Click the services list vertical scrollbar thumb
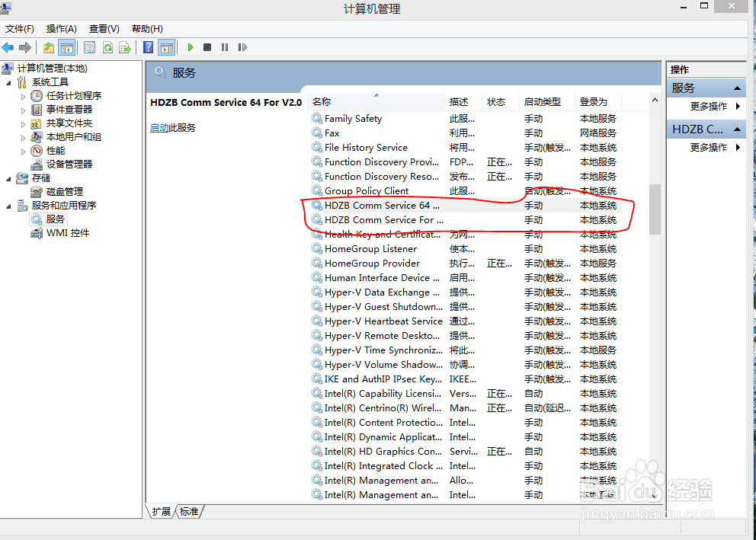This screenshot has width=756, height=540. (655, 209)
